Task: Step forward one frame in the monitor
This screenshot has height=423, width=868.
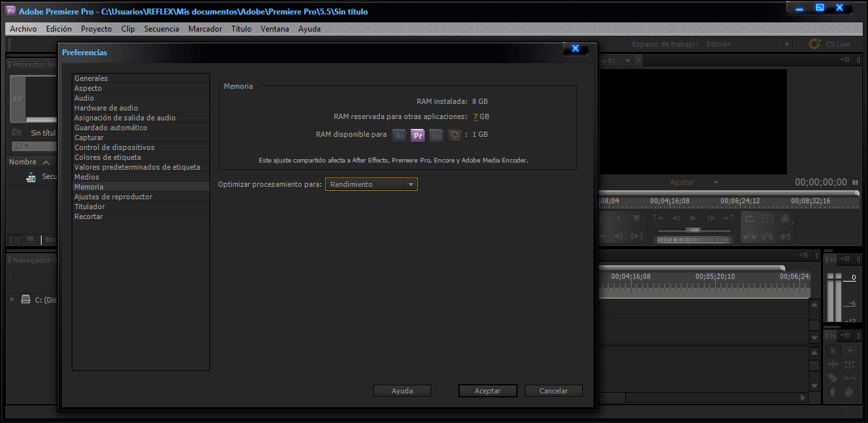Action: coord(711,218)
